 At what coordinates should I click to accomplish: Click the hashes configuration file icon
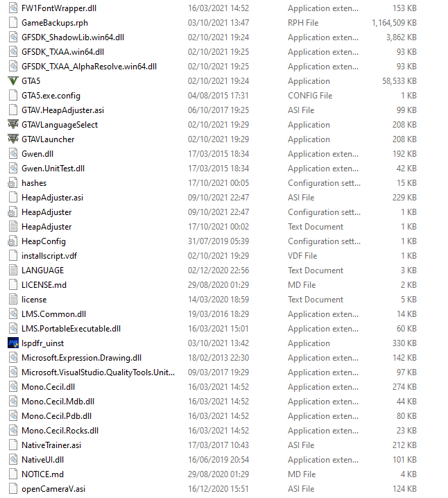coord(13,183)
